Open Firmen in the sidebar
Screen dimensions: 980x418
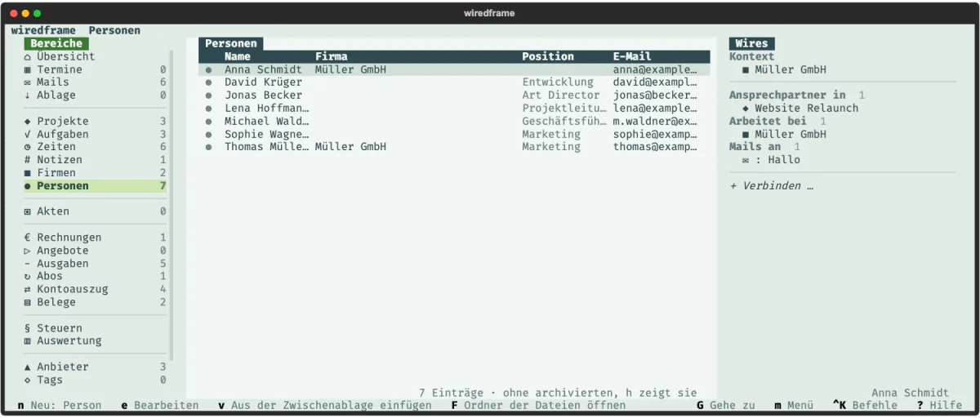96,173
